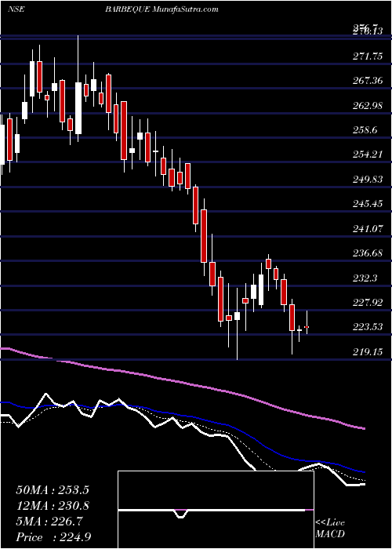The height and width of the screenshot is (549, 392).
Task: Click the 5MA : 226.7 reading
Action: 49,522
